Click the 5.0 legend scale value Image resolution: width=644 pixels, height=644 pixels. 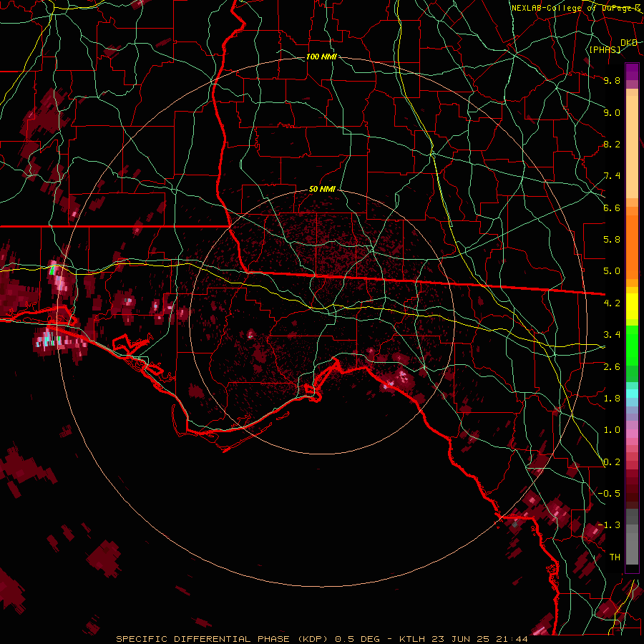(x=612, y=271)
